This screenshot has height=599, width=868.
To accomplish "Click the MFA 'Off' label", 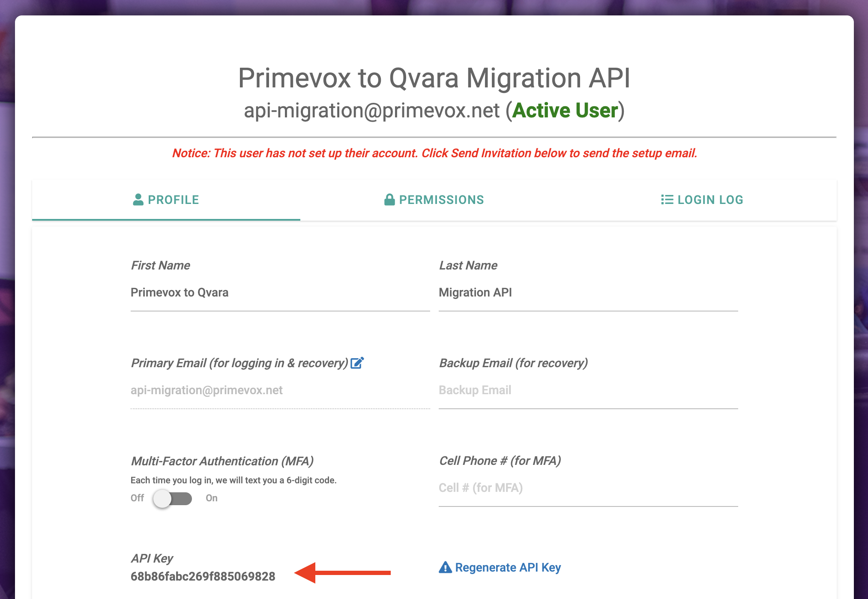I will tap(138, 498).
